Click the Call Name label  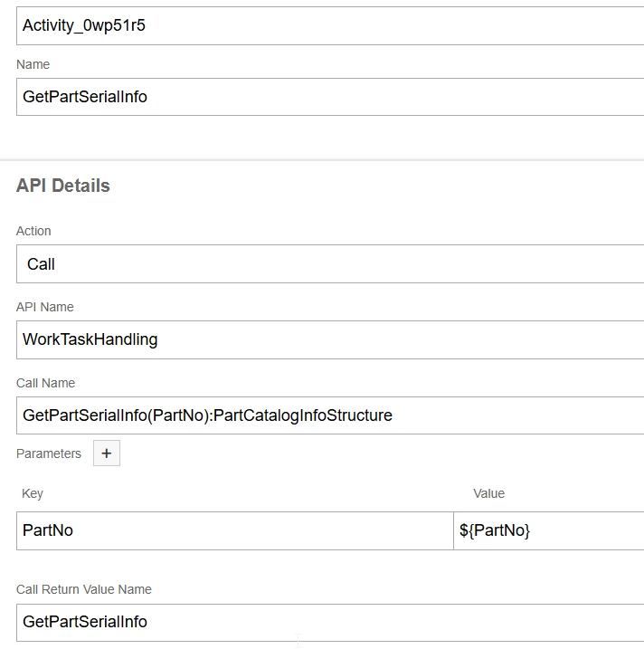point(46,383)
